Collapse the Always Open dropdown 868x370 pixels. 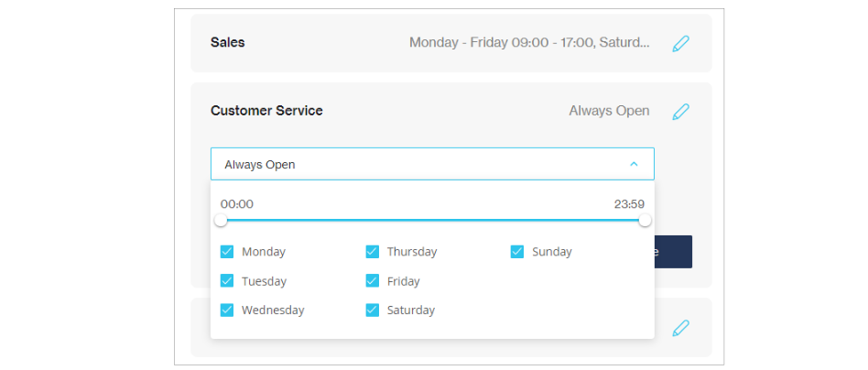pos(432,165)
